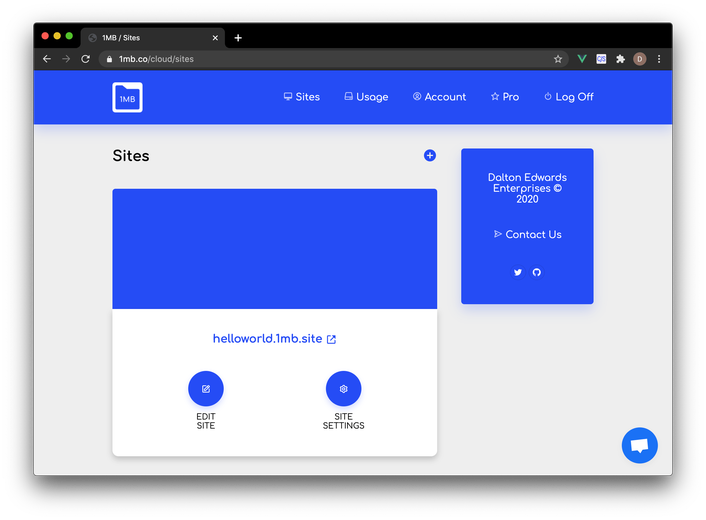The width and height of the screenshot is (706, 520).
Task: Click the 1MB folder logo
Action: (x=127, y=97)
